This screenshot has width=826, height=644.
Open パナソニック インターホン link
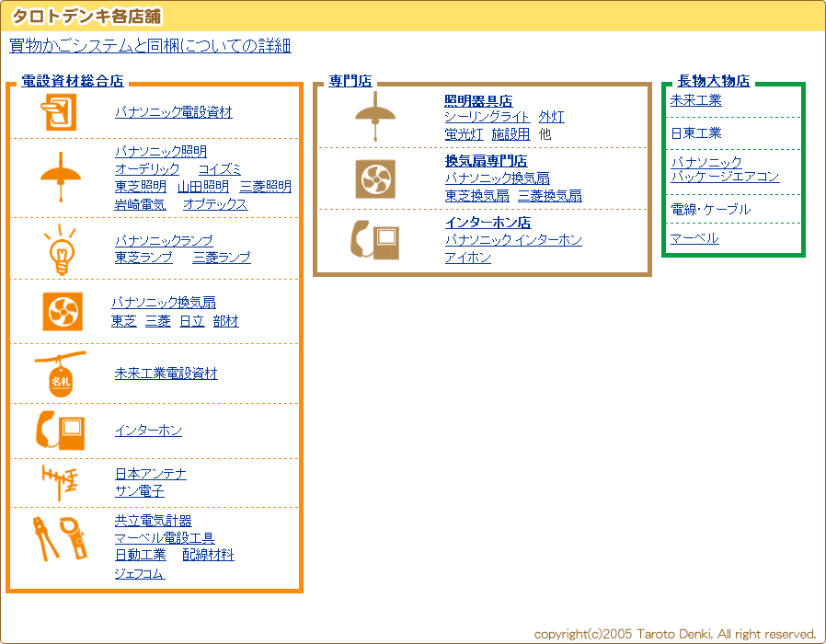(x=513, y=240)
